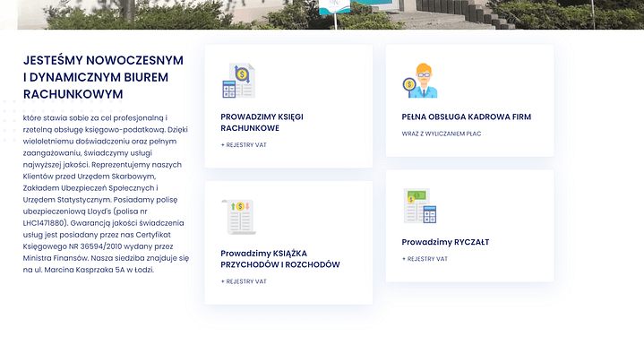Viewport: 644px width, 354px height.
Task: Click the company description paragraph text
Action: click(106, 194)
